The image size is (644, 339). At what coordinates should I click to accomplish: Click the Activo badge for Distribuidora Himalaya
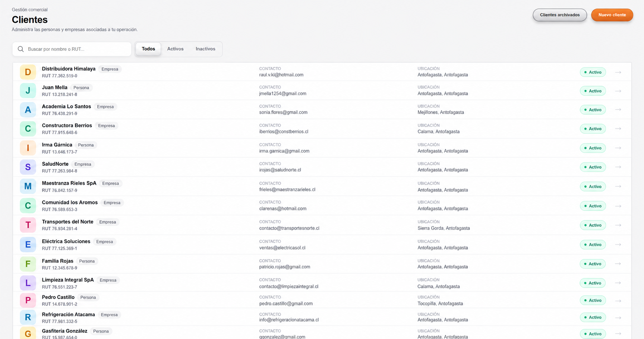tap(593, 72)
